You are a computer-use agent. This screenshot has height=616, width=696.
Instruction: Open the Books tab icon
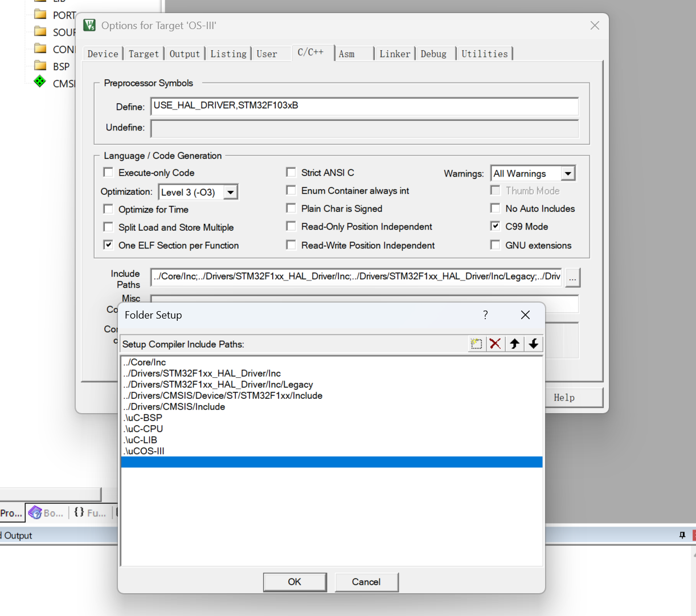click(x=35, y=513)
